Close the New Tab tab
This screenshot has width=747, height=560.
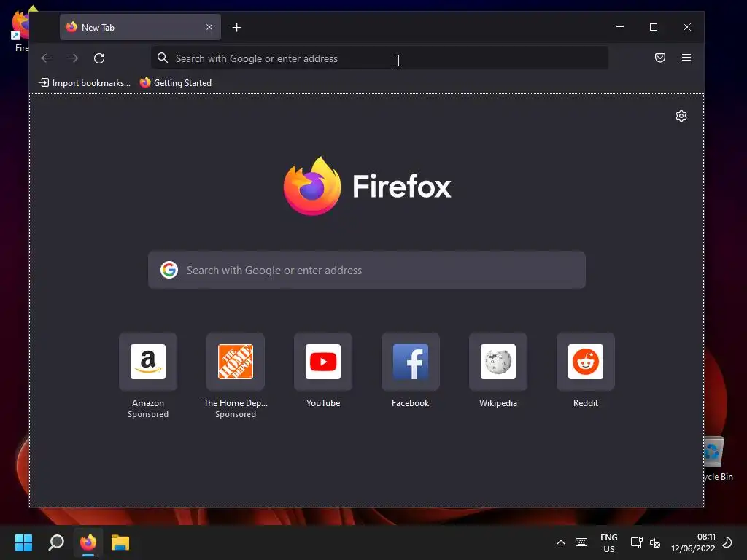[209, 27]
